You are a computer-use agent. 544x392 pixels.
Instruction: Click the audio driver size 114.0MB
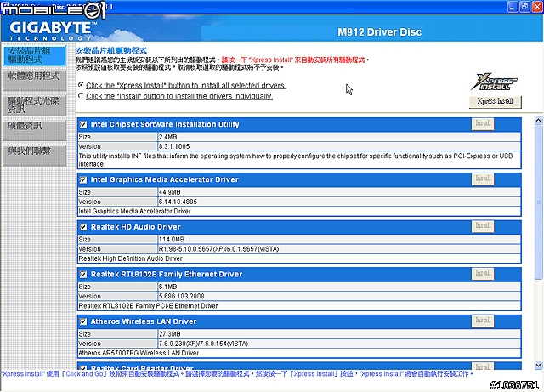pos(172,240)
